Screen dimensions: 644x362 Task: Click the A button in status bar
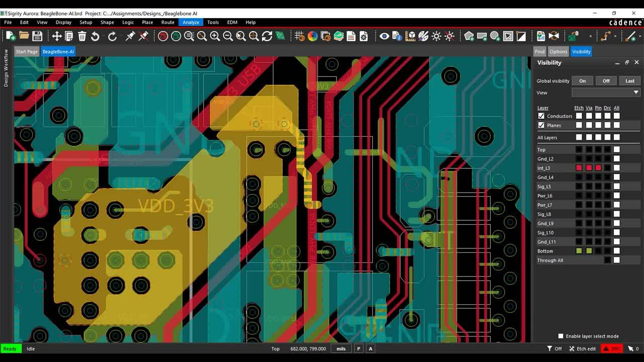click(371, 348)
